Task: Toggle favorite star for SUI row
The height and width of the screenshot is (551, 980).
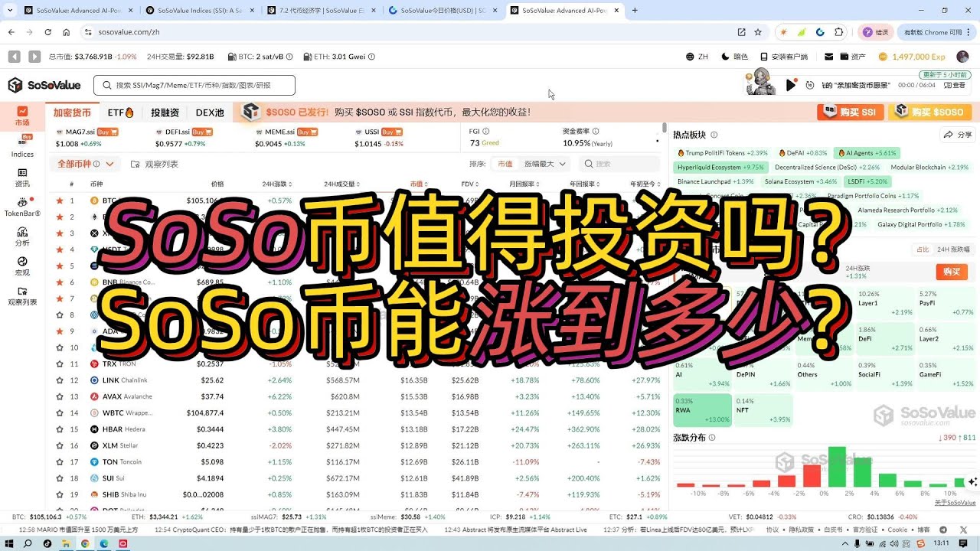Action: tap(60, 478)
